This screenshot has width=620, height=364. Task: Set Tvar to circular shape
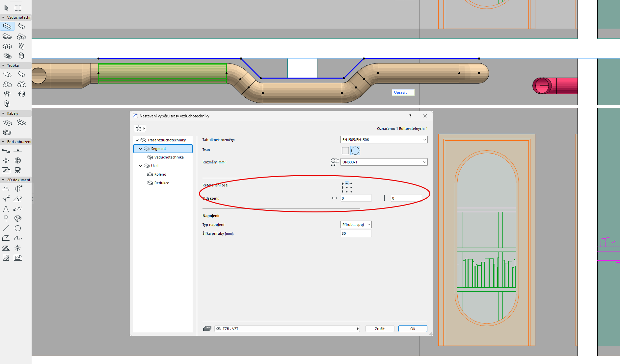(x=355, y=151)
